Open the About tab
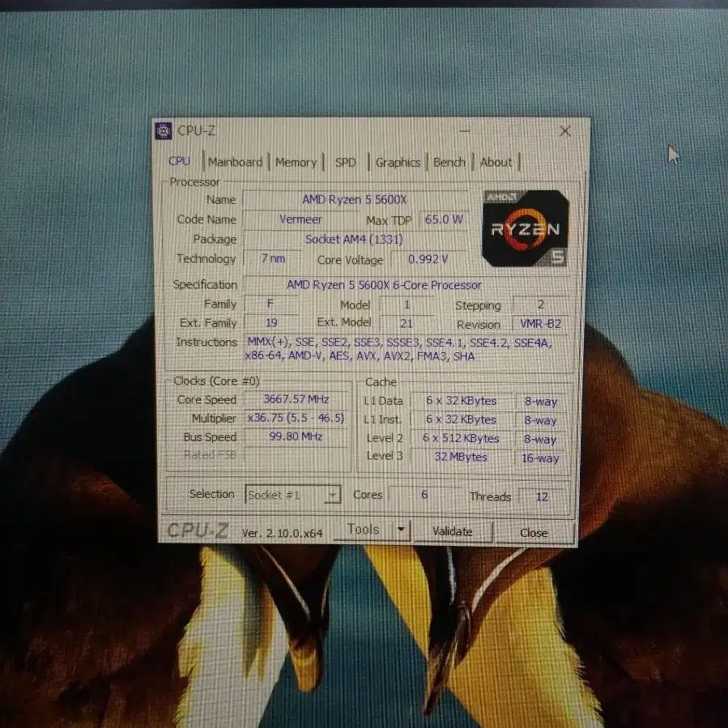 click(496, 162)
